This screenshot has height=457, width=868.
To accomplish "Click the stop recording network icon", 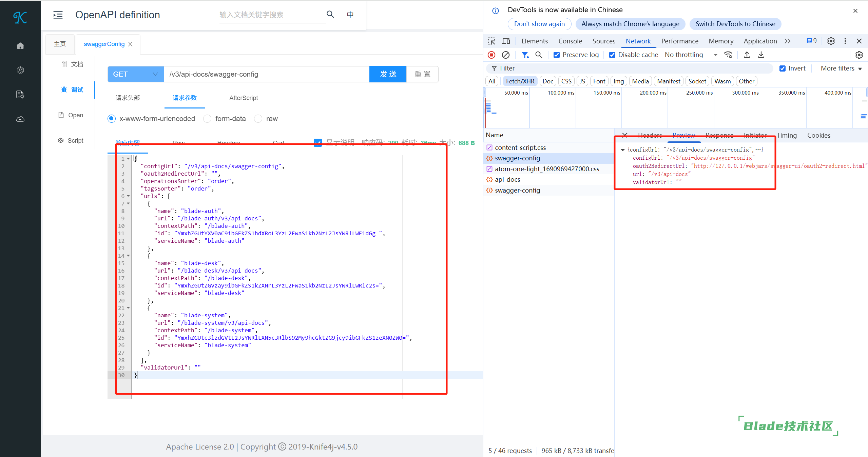I will tap(491, 55).
